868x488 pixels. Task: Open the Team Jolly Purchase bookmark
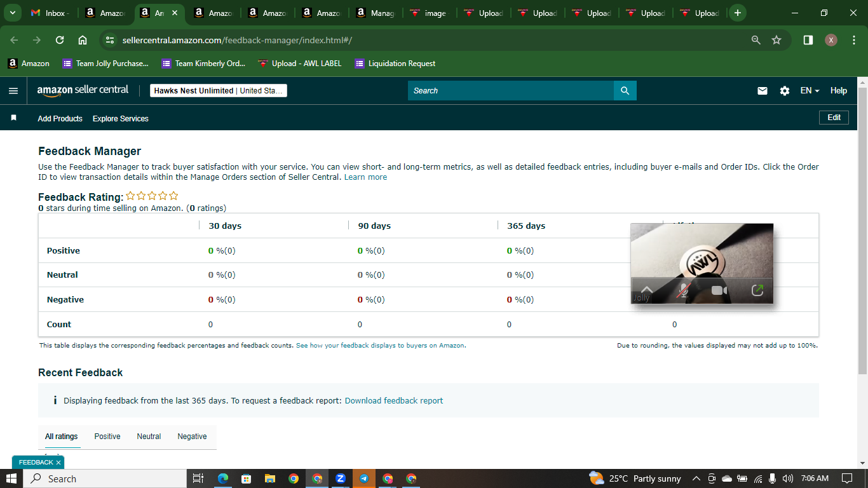(x=105, y=64)
